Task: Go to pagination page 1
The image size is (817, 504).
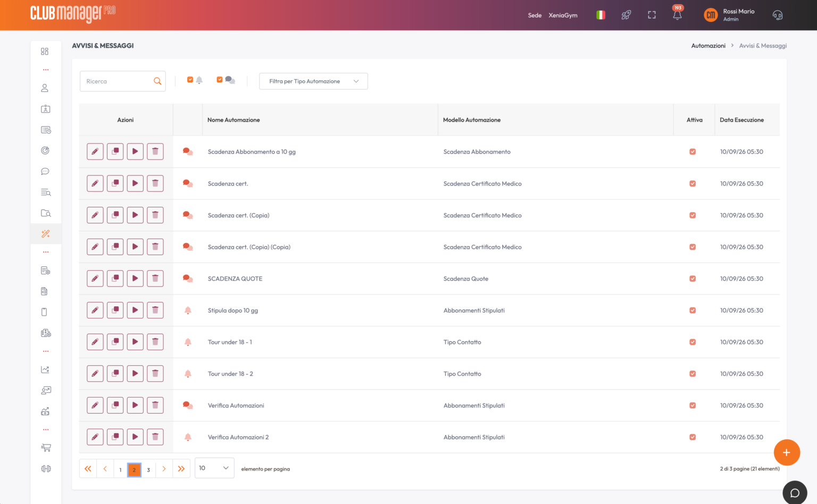Action: coord(120,469)
